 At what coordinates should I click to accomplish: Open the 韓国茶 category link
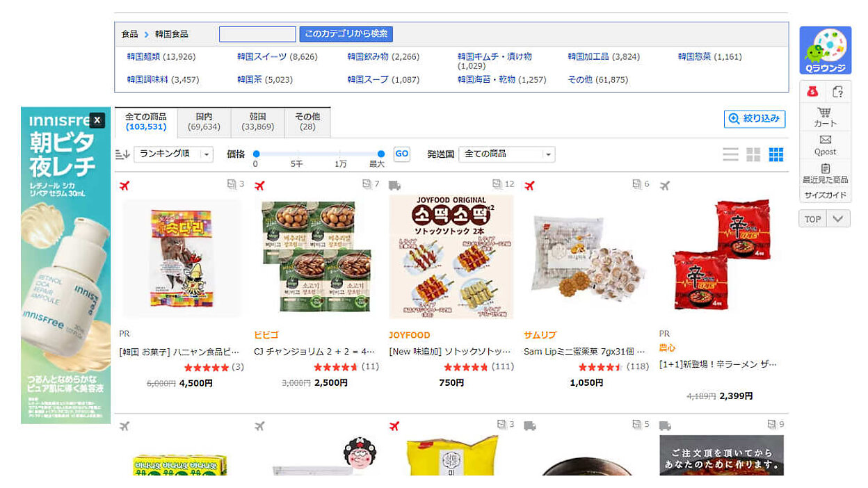(x=250, y=80)
